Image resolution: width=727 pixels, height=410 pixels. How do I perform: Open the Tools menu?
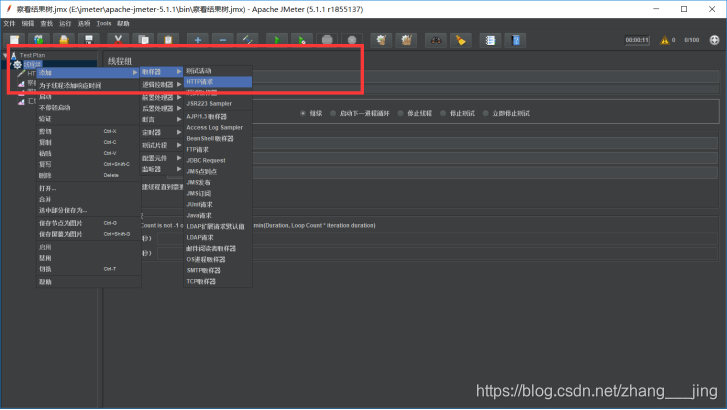click(x=103, y=23)
